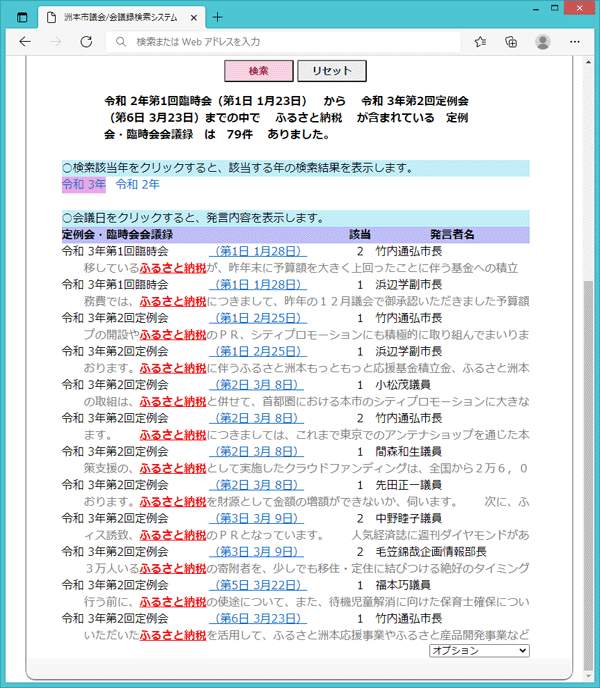Click speaker name 福本巧議員
The image size is (600, 688).
coord(403,585)
